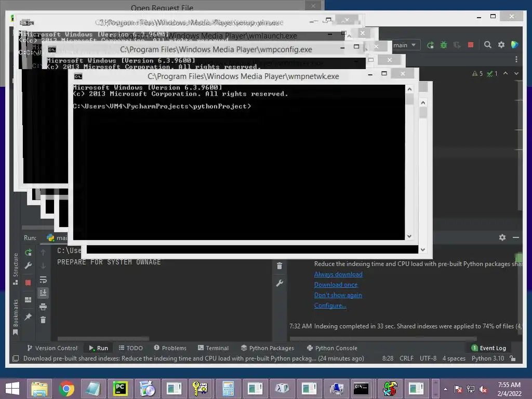Open the '4 spaces' indent selector
The height and width of the screenshot is (399, 532).
pos(454,358)
